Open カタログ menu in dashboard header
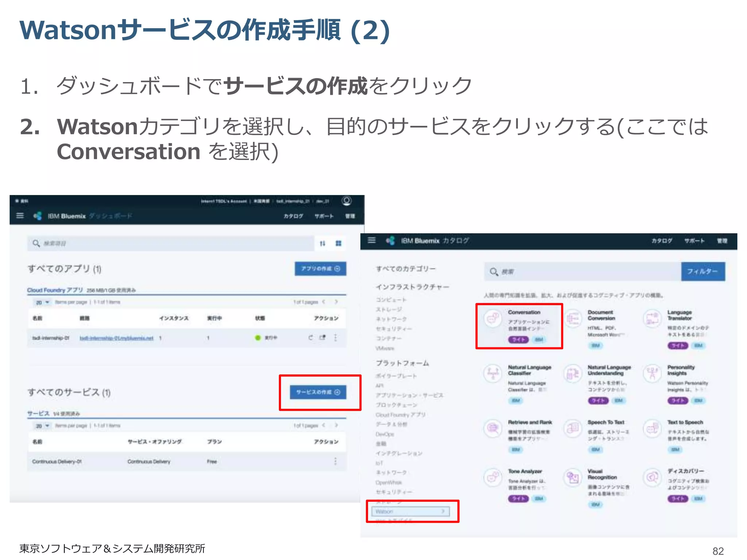This screenshot has width=747, height=560. (293, 216)
